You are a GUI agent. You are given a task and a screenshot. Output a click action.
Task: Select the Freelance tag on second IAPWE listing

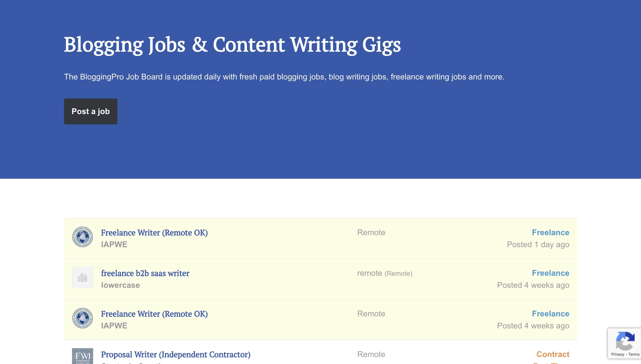pos(551,313)
